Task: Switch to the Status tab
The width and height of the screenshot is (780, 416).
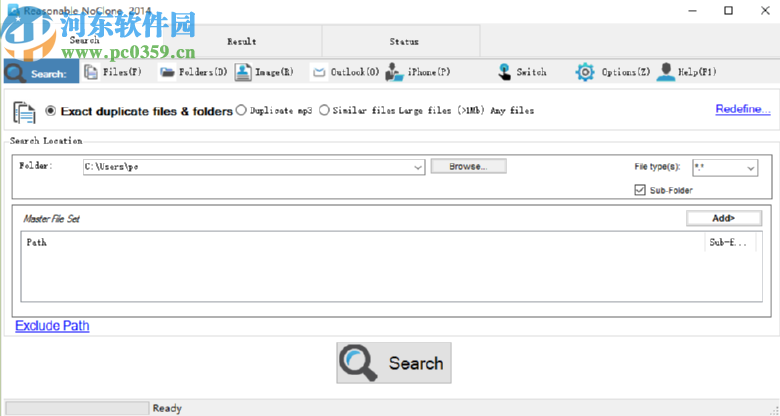Action: pyautogui.click(x=403, y=42)
